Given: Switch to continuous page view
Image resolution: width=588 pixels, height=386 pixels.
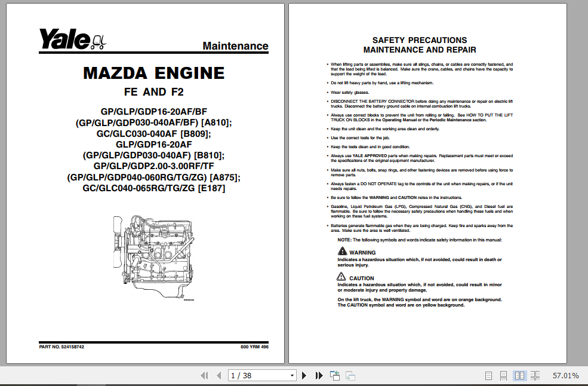Looking at the screenshot, I should (504, 375).
